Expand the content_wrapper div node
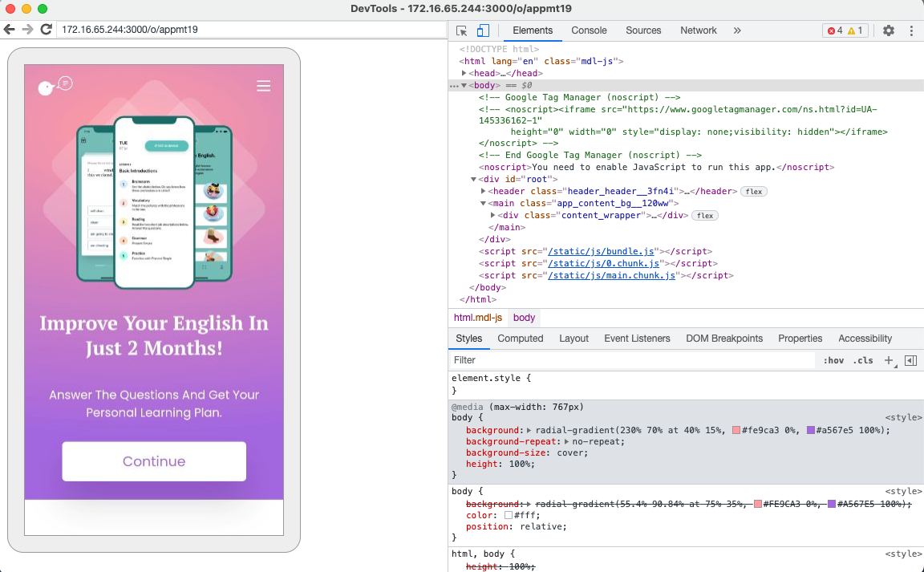 pos(492,215)
